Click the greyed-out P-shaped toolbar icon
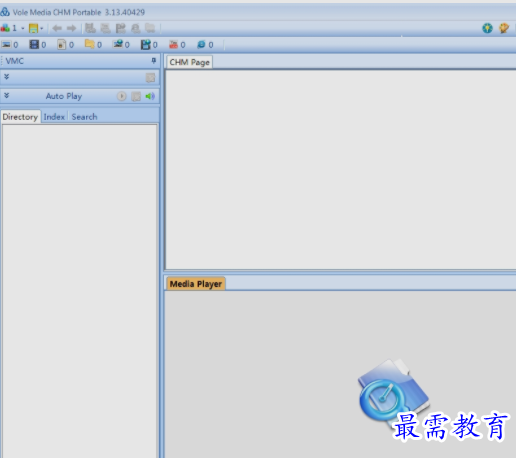Screen dimensions: 516x458 [x=120, y=28]
